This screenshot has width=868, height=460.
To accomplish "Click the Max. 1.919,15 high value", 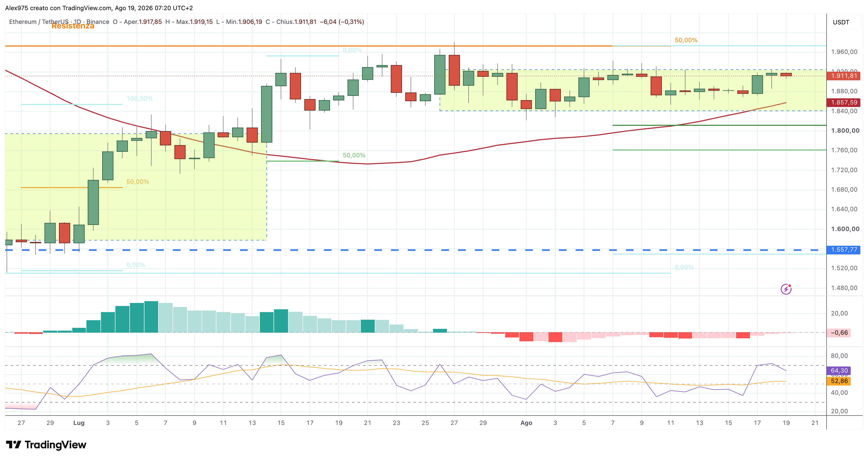I will 201,22.
